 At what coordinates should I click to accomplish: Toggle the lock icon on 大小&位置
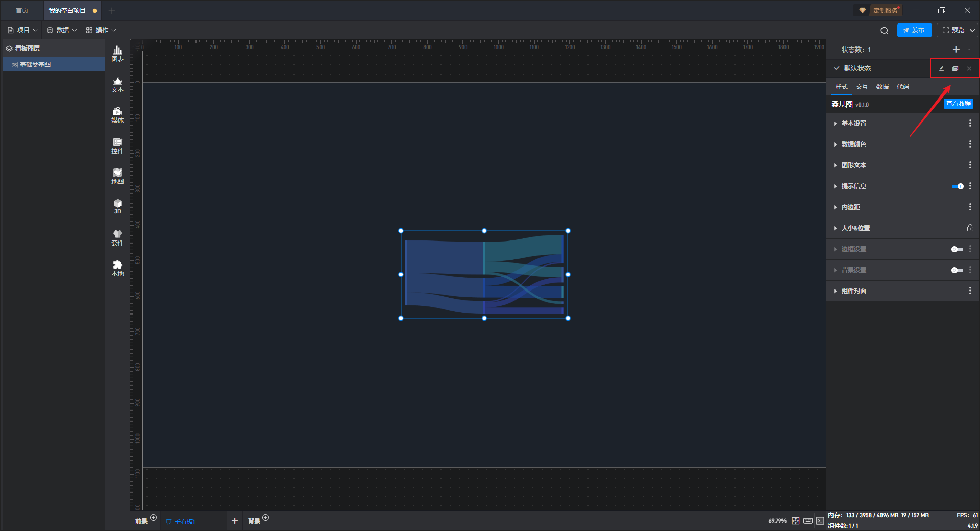tap(970, 228)
